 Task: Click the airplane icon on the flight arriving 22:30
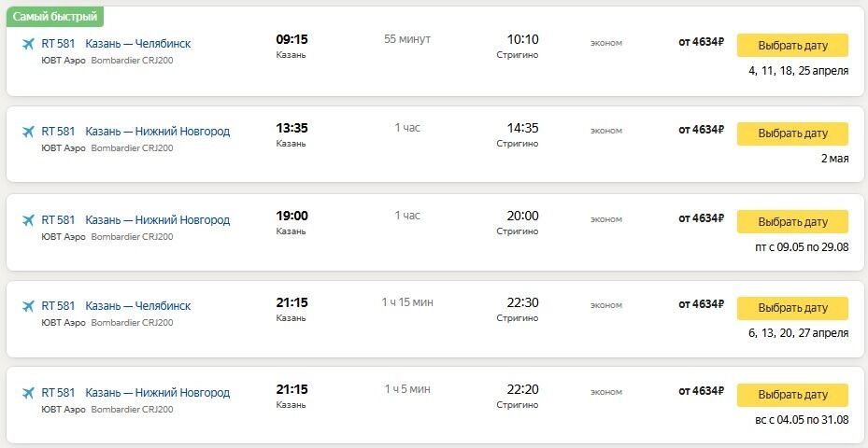[x=27, y=306]
